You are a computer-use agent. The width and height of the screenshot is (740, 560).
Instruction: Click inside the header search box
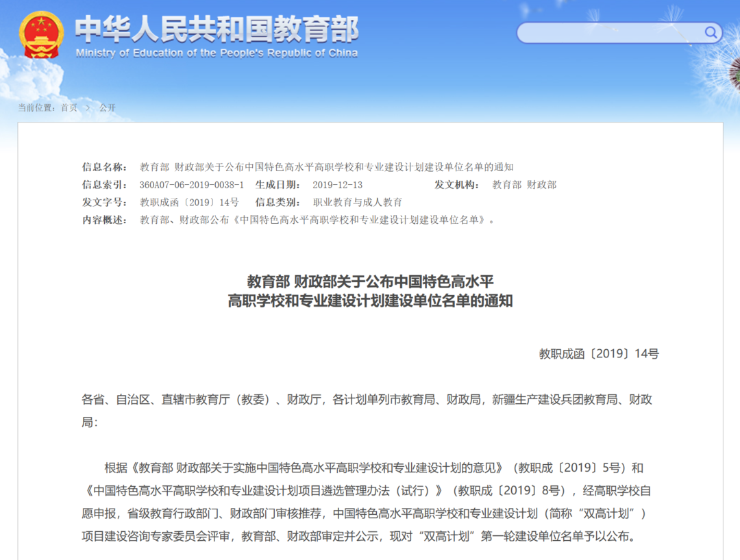pos(610,32)
